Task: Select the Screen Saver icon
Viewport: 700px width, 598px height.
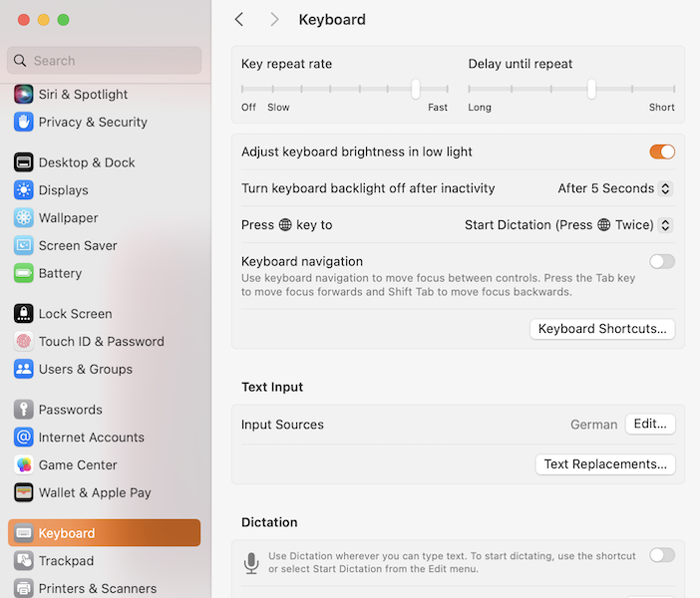Action: click(x=23, y=245)
